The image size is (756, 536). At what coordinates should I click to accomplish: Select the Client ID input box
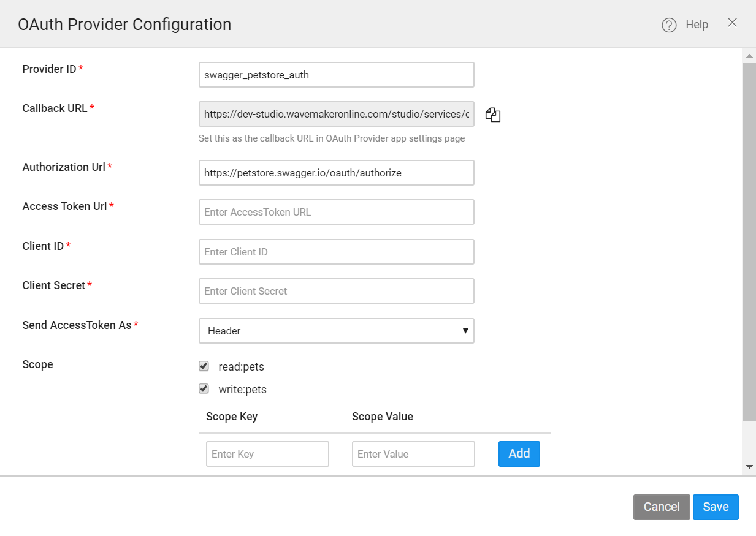[x=336, y=251]
